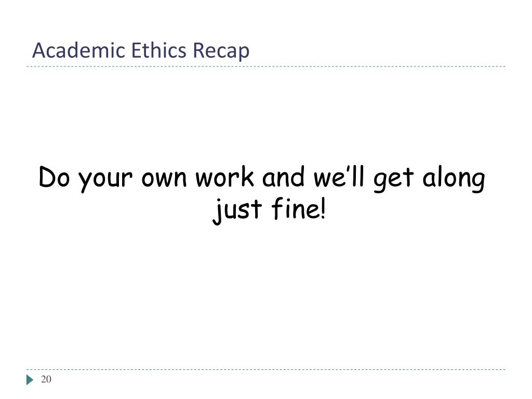Click the word "and" in body text

pos(283,177)
